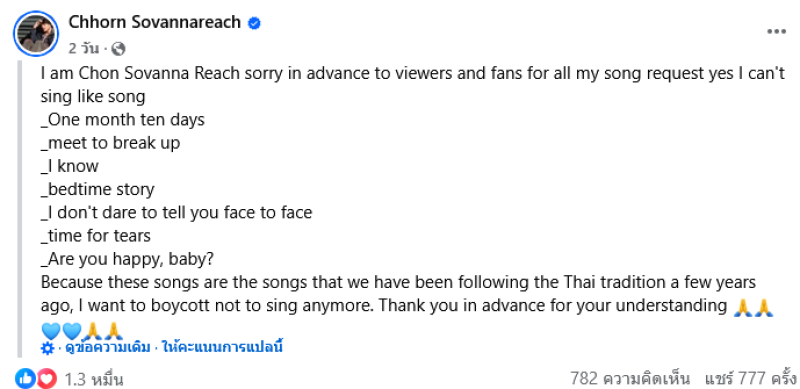Click the globe public audience icon

pyautogui.click(x=118, y=49)
